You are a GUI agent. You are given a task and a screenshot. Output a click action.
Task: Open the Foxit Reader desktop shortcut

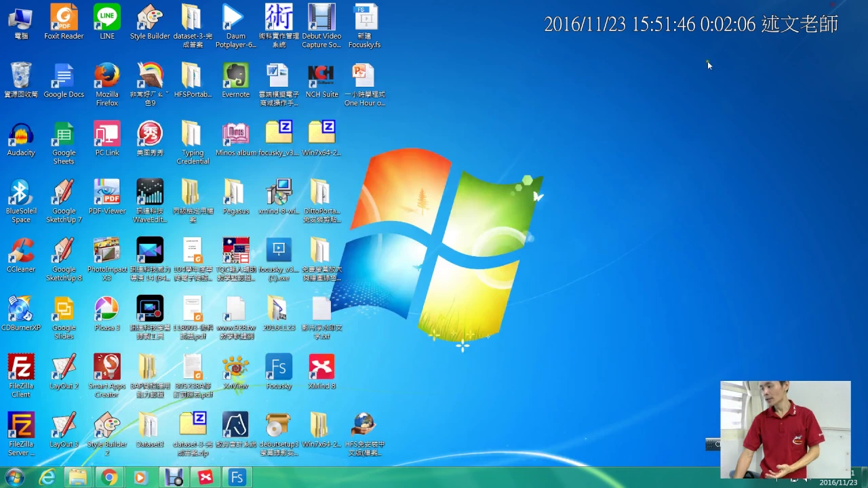click(x=64, y=22)
